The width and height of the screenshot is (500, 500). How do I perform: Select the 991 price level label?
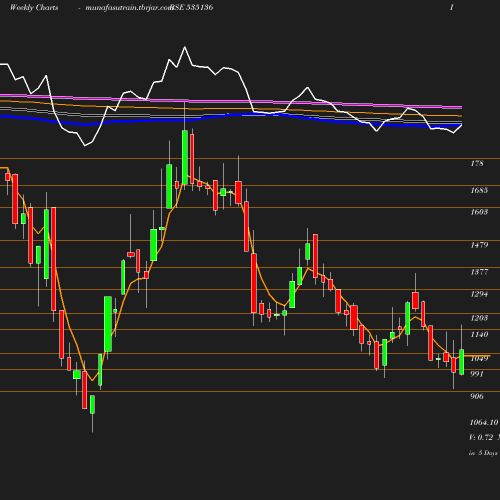[477, 374]
